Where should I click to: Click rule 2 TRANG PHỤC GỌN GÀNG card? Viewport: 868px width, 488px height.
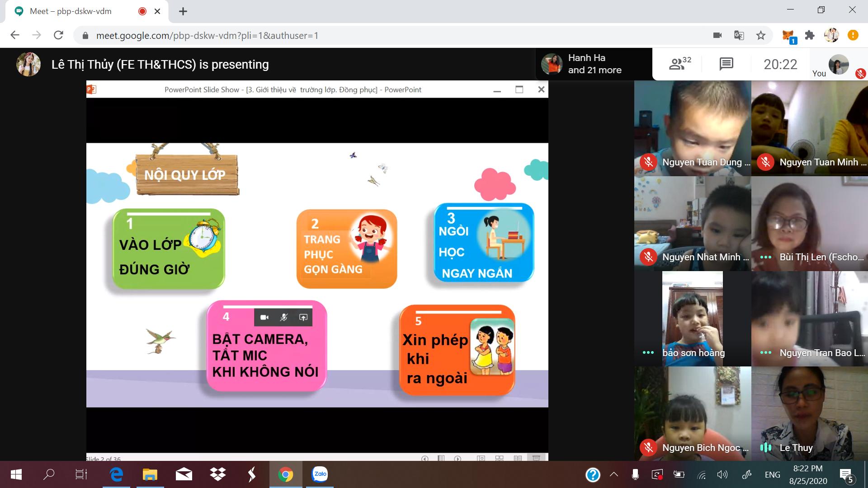tap(347, 249)
